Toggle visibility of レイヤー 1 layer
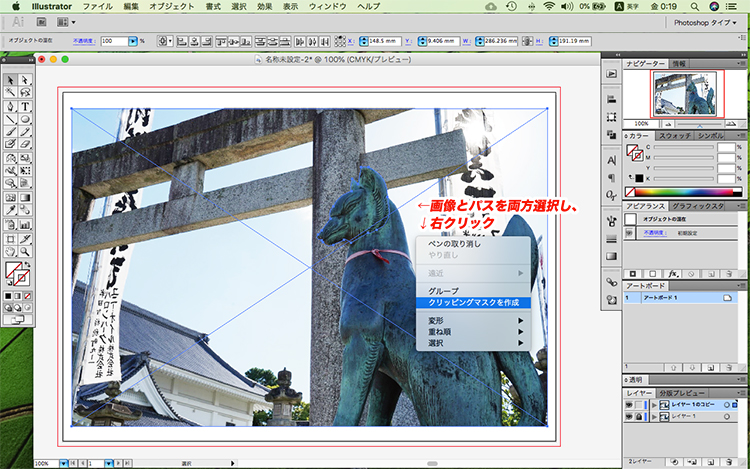The image size is (750, 469). 629,416
